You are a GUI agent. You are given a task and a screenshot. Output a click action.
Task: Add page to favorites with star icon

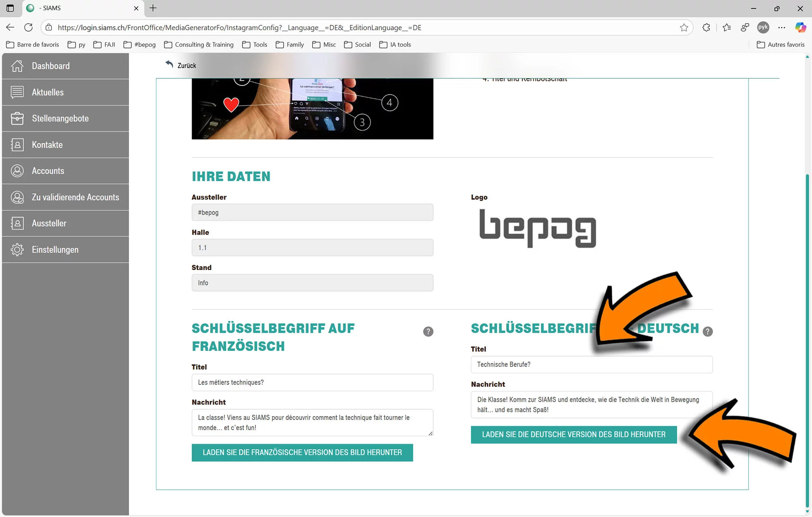[684, 28]
